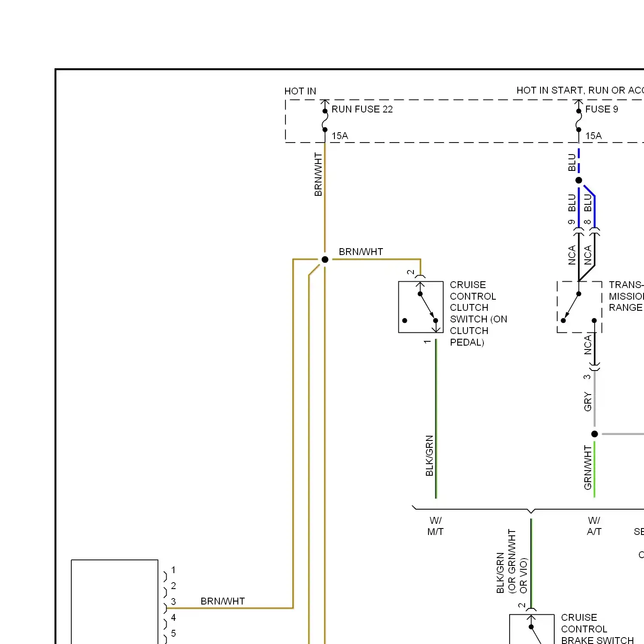The width and height of the screenshot is (644, 644).
Task: Select HOT IN START, RUN OR ACC text
Action: coord(580,91)
